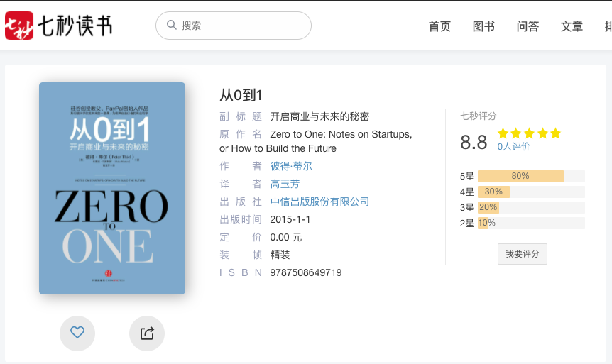This screenshot has width=612, height=364.
Task: Click the binding value 精装
Action: coord(280,255)
